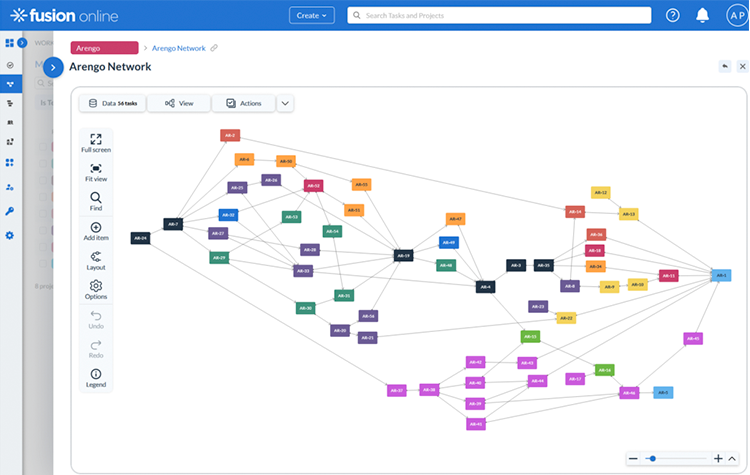Open the four-squares sidebar icon
Viewport: 750px width, 475px height.
[10, 163]
